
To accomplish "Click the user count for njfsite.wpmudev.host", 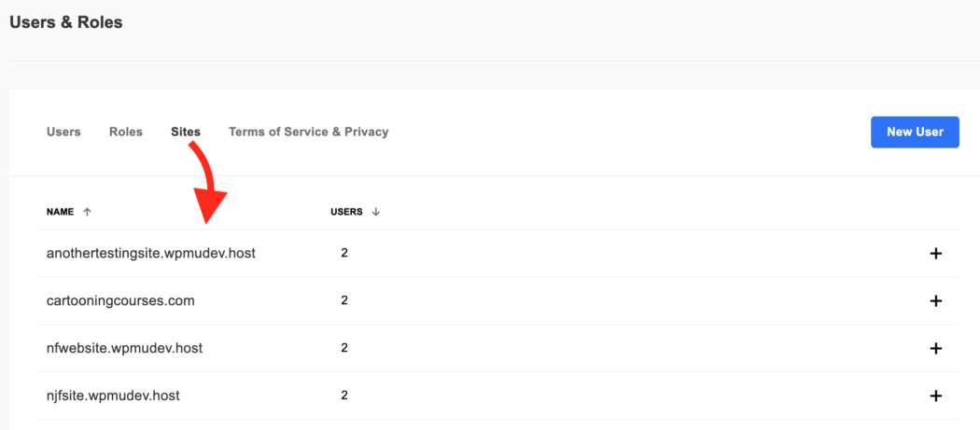I will 344,395.
